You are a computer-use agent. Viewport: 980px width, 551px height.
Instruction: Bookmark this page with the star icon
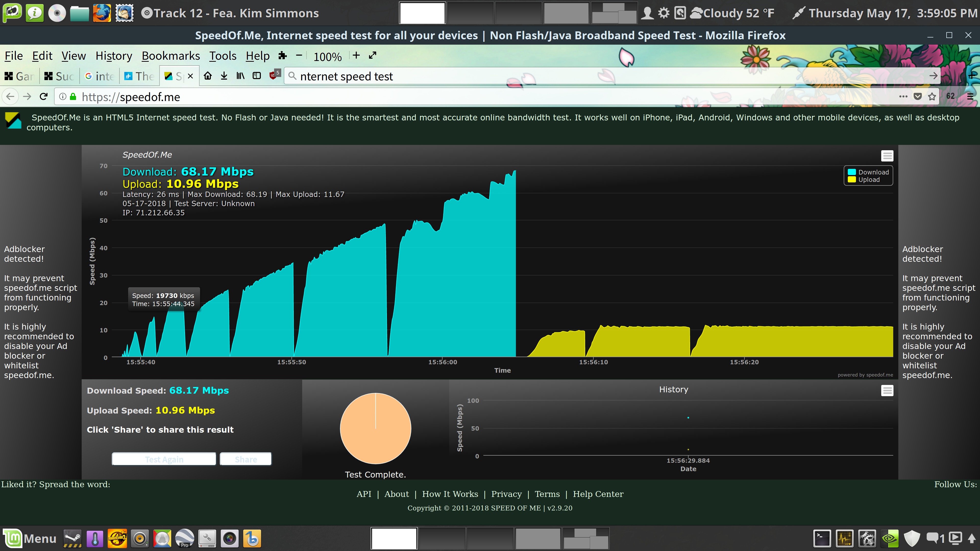[932, 97]
